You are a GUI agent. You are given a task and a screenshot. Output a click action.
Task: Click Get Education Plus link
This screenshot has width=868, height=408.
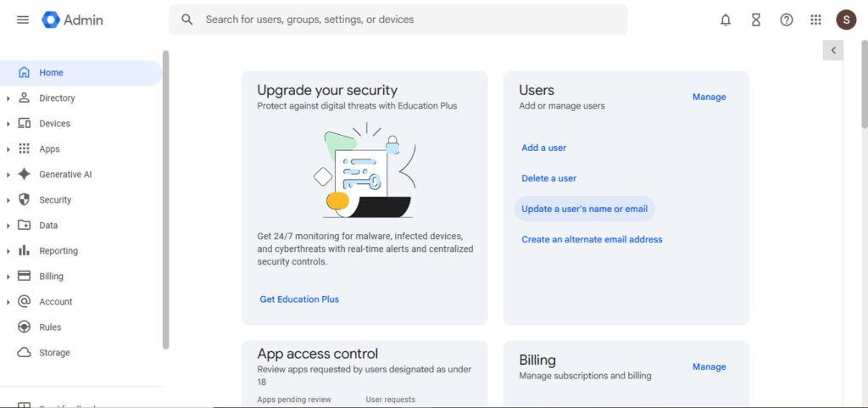click(299, 299)
